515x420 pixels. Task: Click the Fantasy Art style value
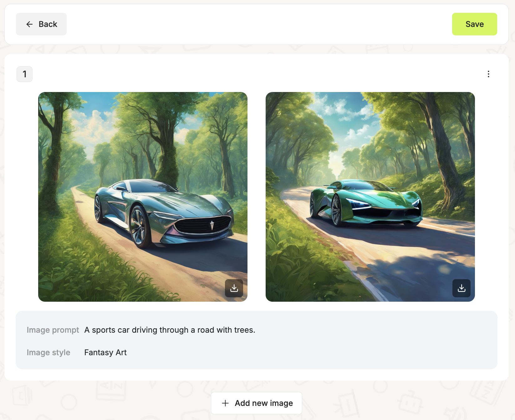[105, 352]
